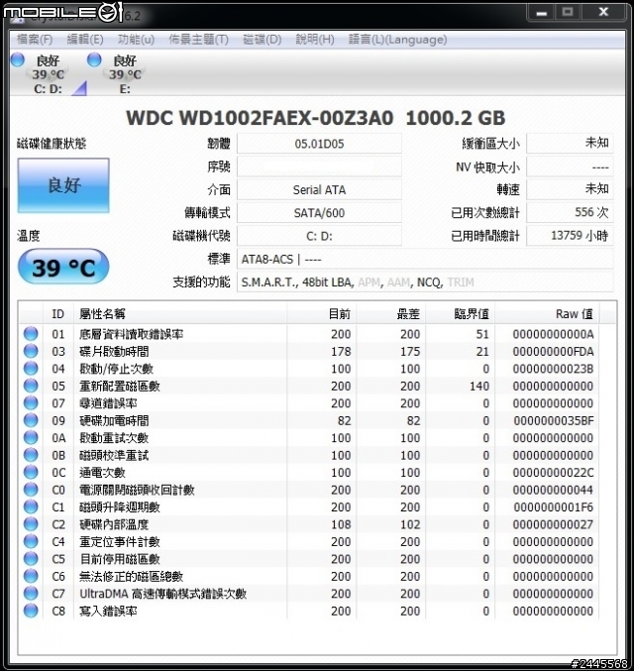The width and height of the screenshot is (634, 672).
Task: Click status orb for attribute 03
Action: tap(31, 351)
